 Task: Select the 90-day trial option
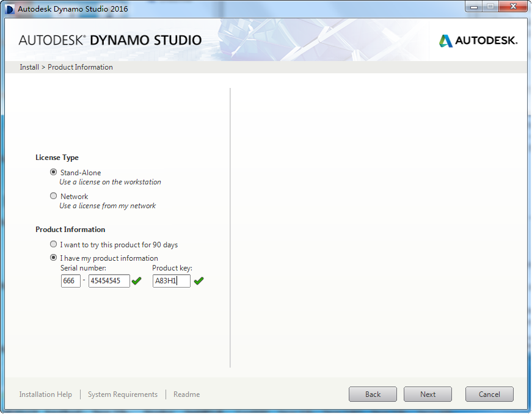point(54,245)
